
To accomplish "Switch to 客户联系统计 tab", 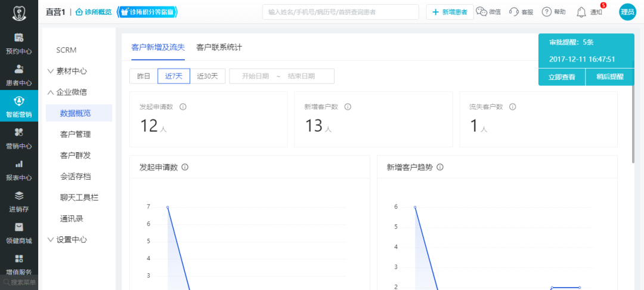I will [219, 47].
